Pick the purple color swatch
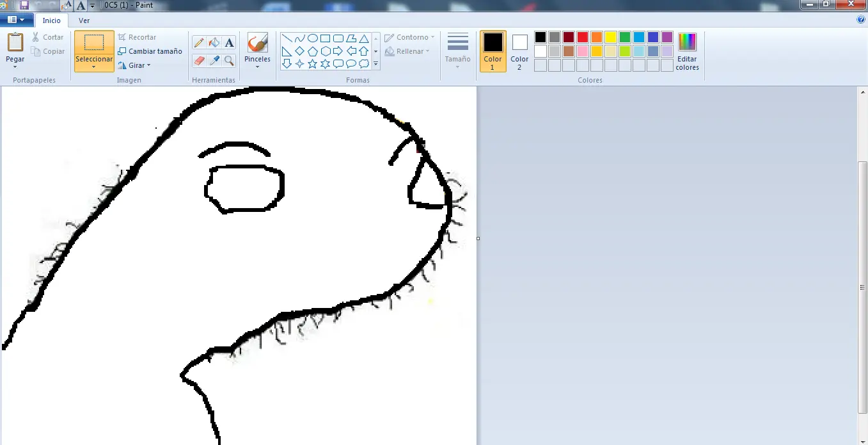Screen dimensions: 868x445 click(x=667, y=37)
